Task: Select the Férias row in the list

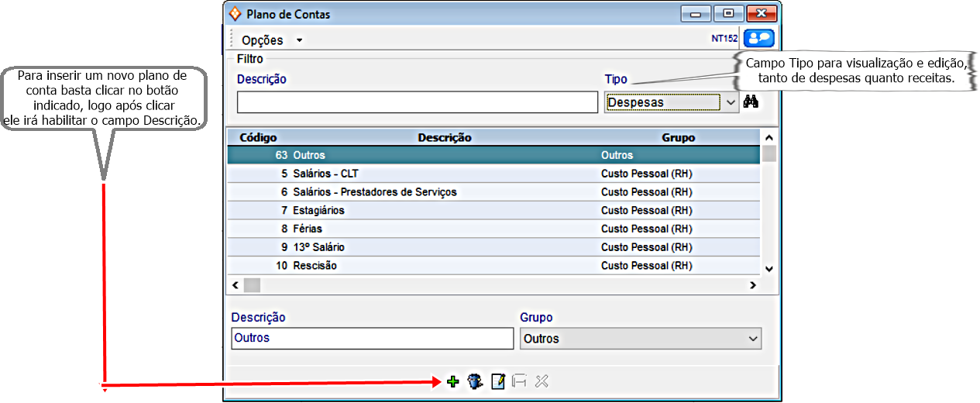Action: click(x=308, y=229)
